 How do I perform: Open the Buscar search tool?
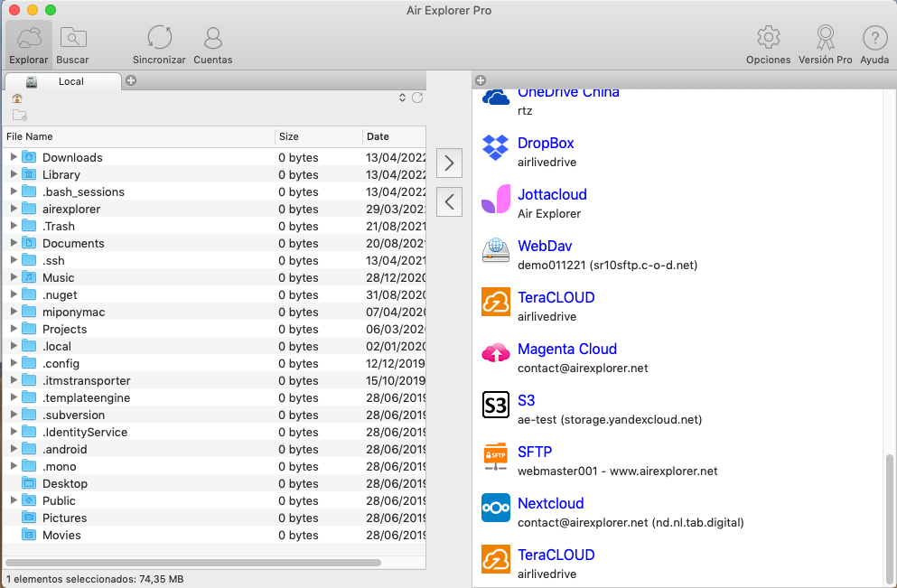(x=72, y=44)
